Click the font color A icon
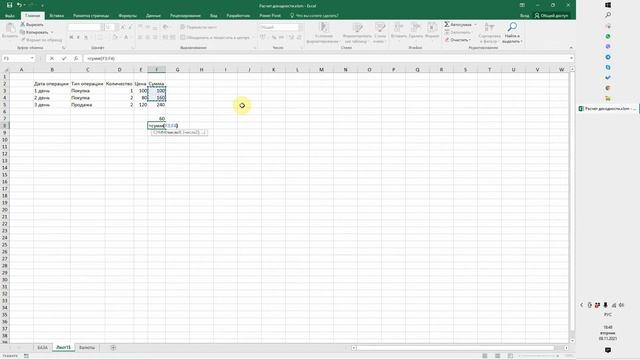 click(x=126, y=37)
